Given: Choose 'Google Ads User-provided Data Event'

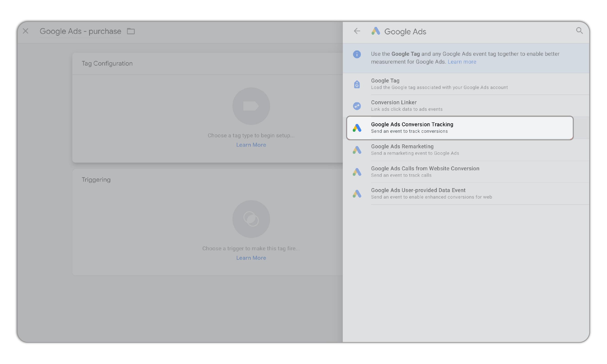Looking at the screenshot, I should 466,193.
